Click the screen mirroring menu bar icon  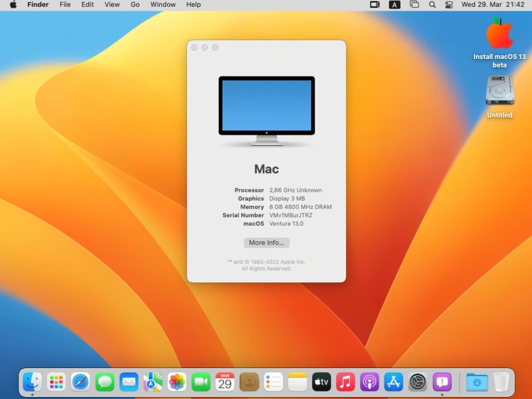tap(414, 5)
